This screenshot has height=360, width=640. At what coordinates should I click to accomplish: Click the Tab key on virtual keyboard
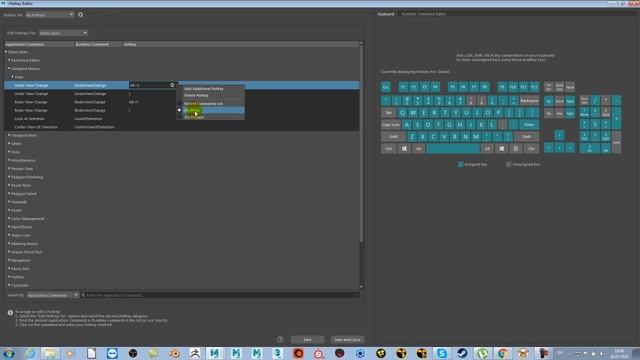tap(389, 113)
